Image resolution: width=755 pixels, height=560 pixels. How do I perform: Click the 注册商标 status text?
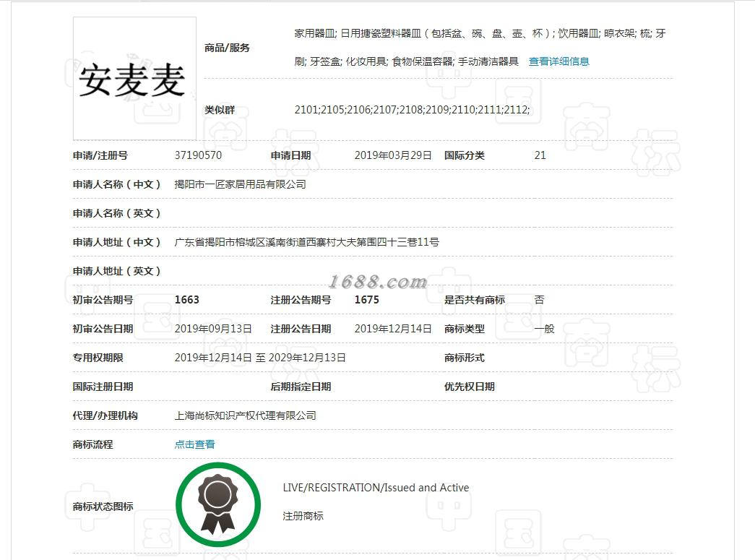click(x=303, y=516)
